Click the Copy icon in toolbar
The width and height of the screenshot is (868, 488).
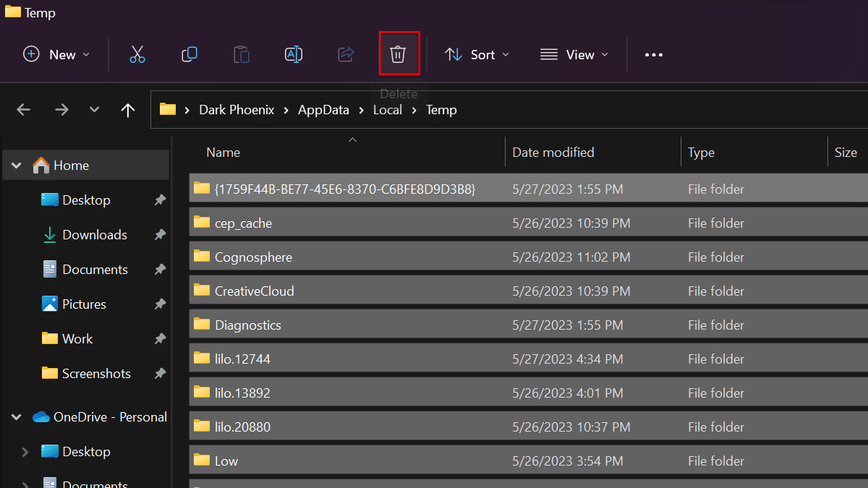[190, 54]
